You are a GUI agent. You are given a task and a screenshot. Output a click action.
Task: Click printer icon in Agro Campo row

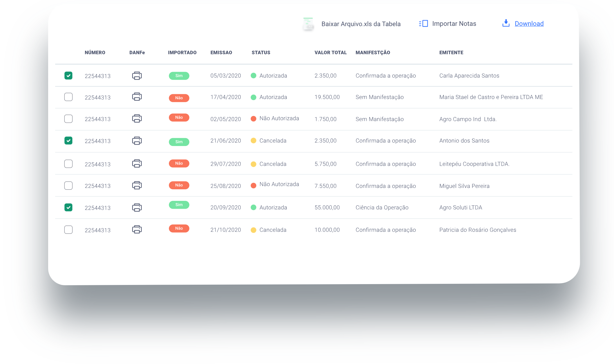pyautogui.click(x=137, y=118)
